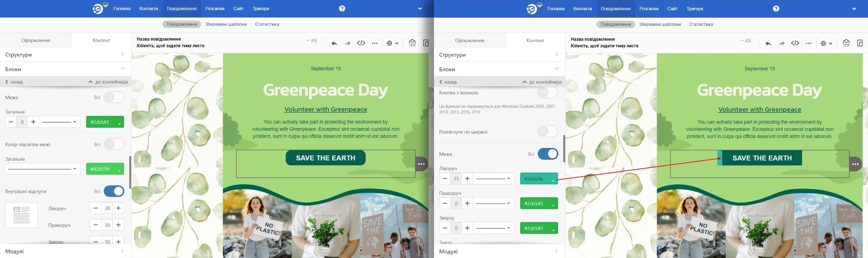Screen dimensions: 868x258
Task: Increase Ліворуч border width 15 in right panel
Action: (467, 179)
